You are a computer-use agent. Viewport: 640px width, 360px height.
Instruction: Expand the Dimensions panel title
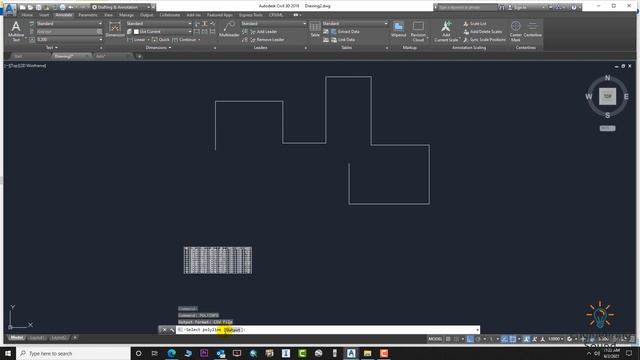coord(158,48)
